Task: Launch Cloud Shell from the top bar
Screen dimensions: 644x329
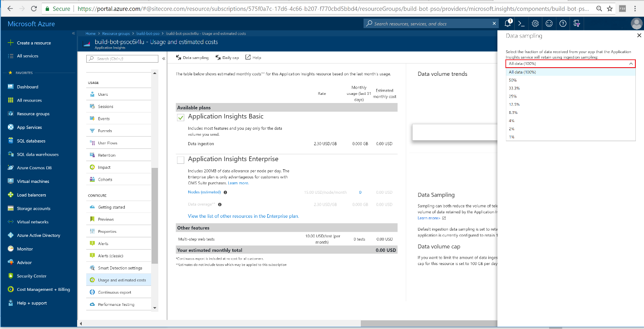Action: 521,24
